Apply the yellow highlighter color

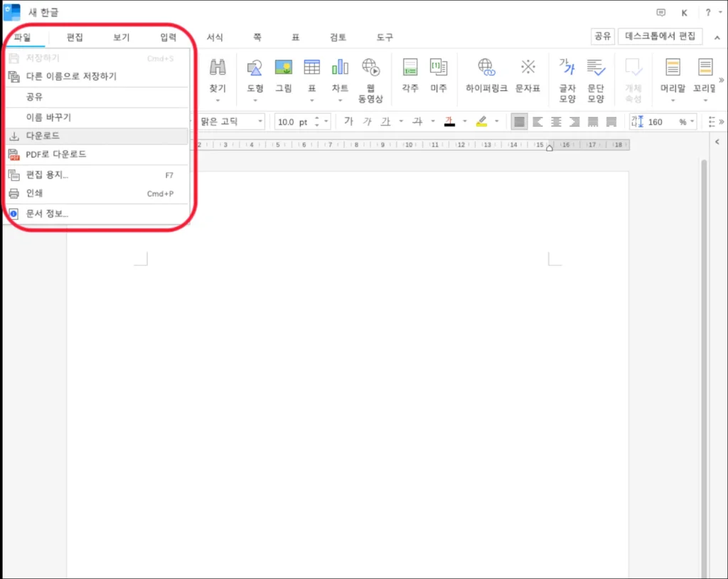(x=481, y=122)
